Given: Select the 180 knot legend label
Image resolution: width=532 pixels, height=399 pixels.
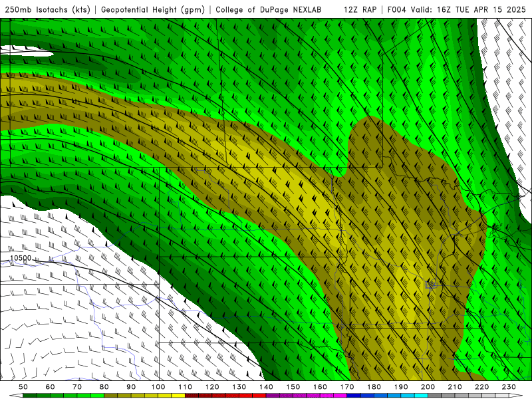Looking at the screenshot, I should click(x=374, y=387).
